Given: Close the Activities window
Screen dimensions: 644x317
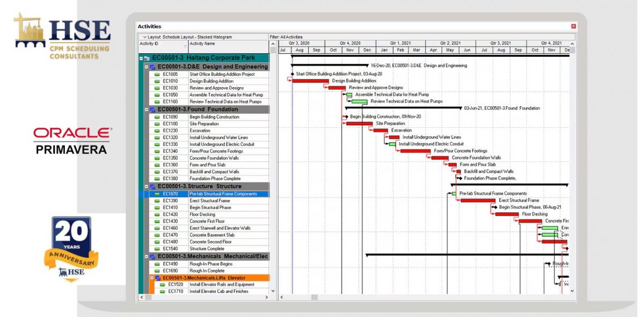Looking at the screenshot, I should (x=574, y=26).
